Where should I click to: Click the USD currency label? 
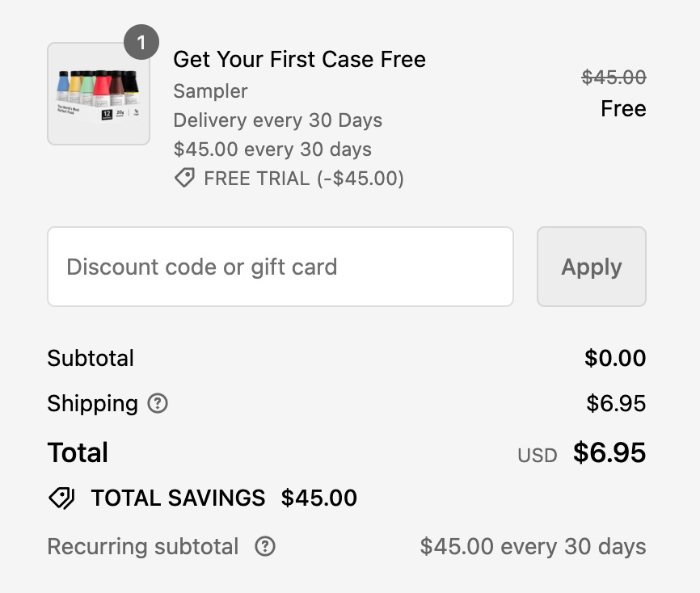point(538,455)
